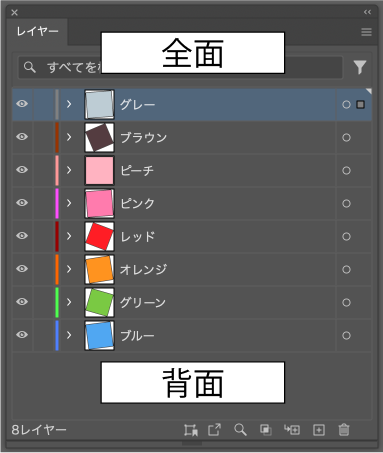The image size is (383, 453).
Task: Click make/release clipping mask icon
Action: coord(266,430)
